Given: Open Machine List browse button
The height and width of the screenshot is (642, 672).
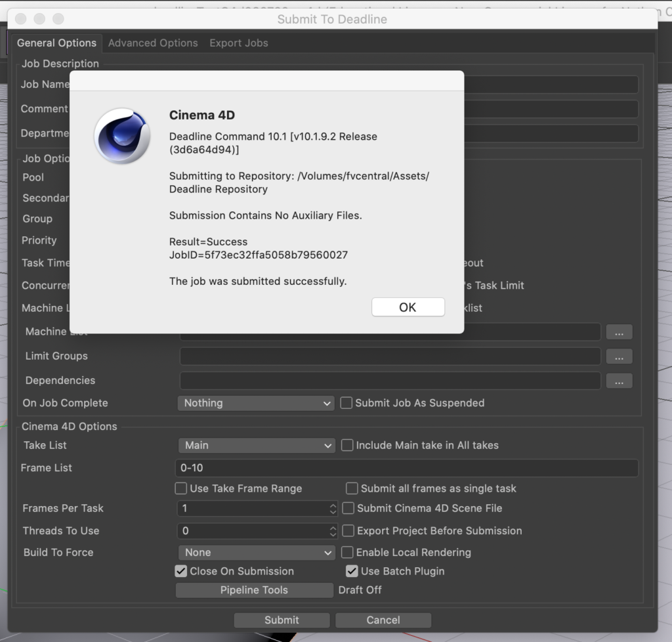Looking at the screenshot, I should 619,332.
